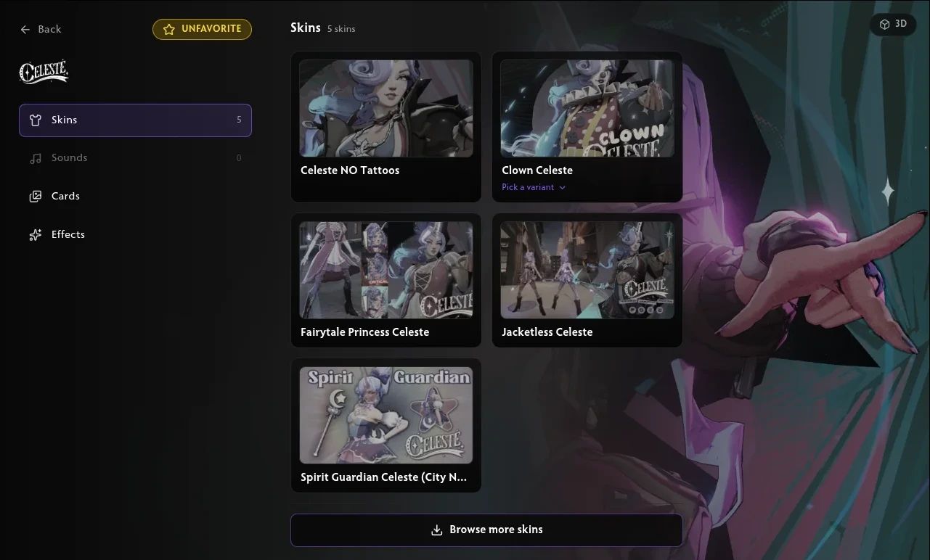
Task: Click the music note icon beside Sounds
Action: [36, 158]
